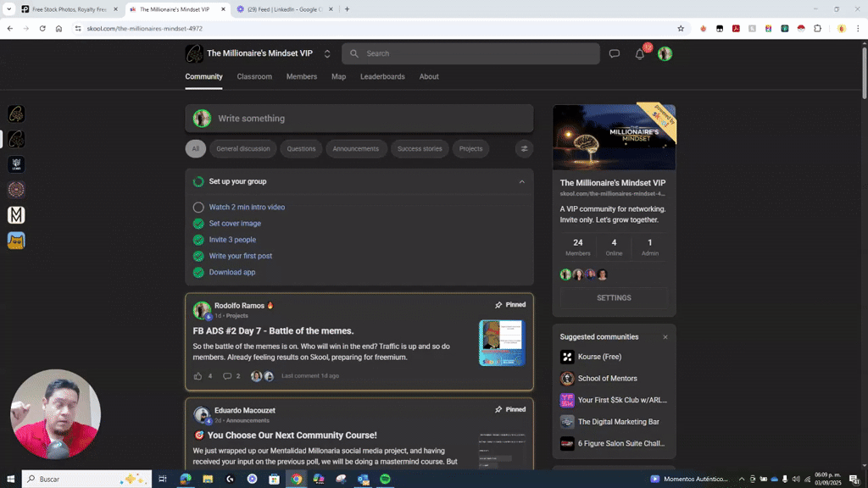This screenshot has height=488, width=868.
Task: Switch to the Members tab
Action: pos(302,77)
